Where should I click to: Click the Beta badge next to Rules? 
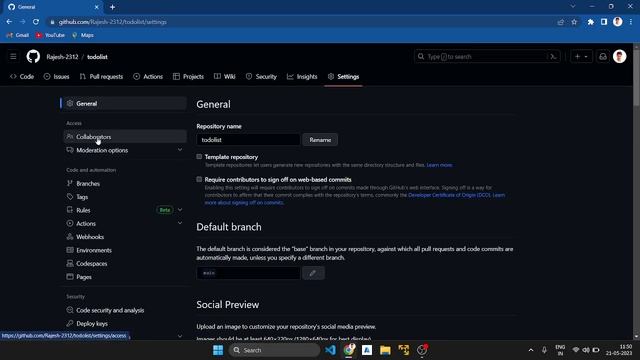[164, 210]
